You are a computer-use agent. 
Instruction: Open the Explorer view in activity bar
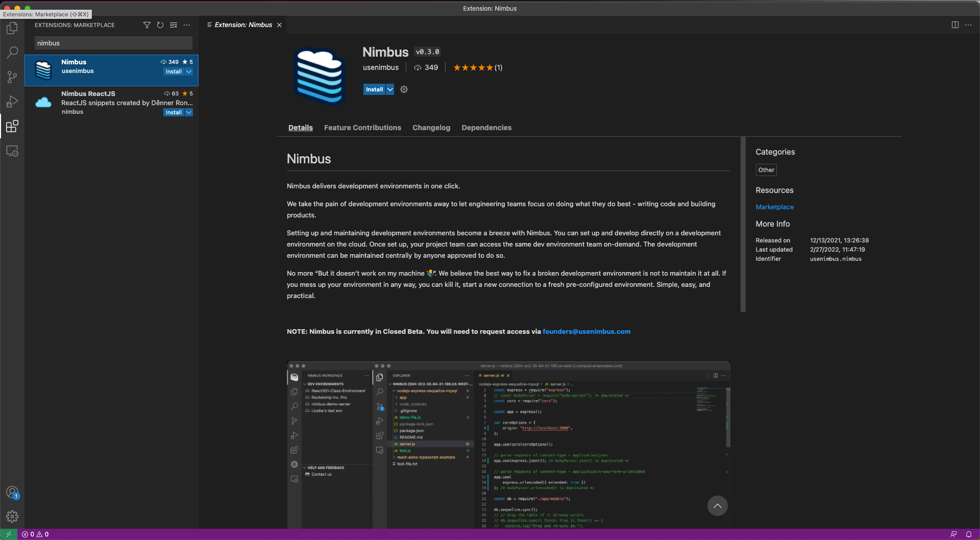pyautogui.click(x=12, y=28)
